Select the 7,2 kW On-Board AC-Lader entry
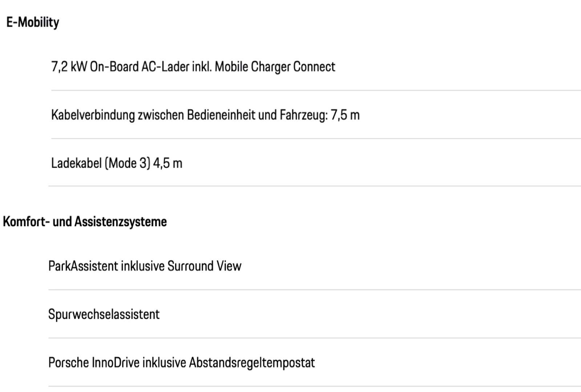This screenshot has height=392, width=581. [193, 67]
